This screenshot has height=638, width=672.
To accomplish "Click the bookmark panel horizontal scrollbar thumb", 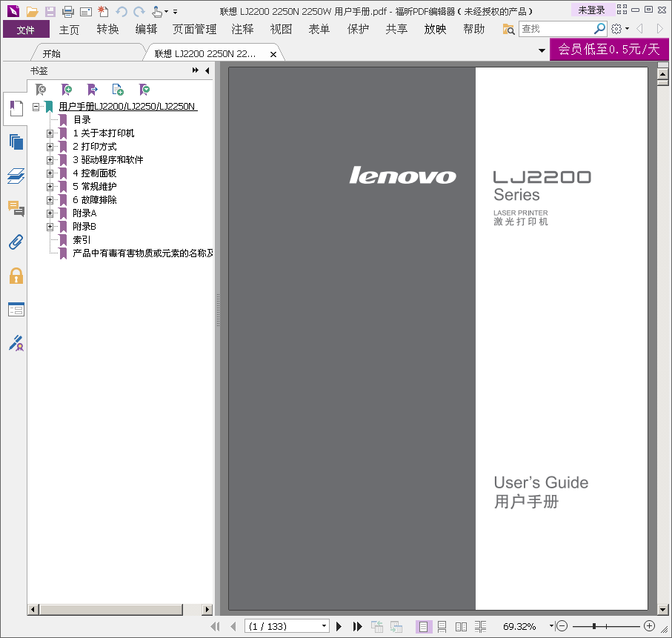I will [x=111, y=609].
